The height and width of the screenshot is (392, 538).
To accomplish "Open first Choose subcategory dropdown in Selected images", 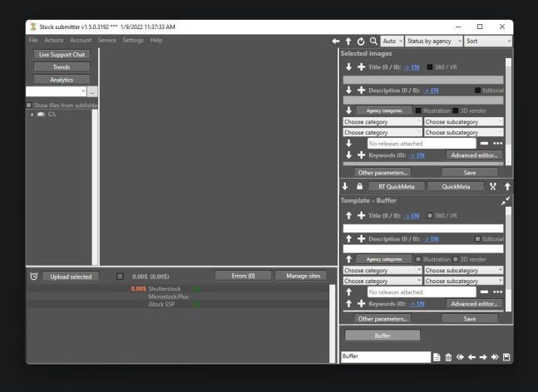I will click(463, 121).
